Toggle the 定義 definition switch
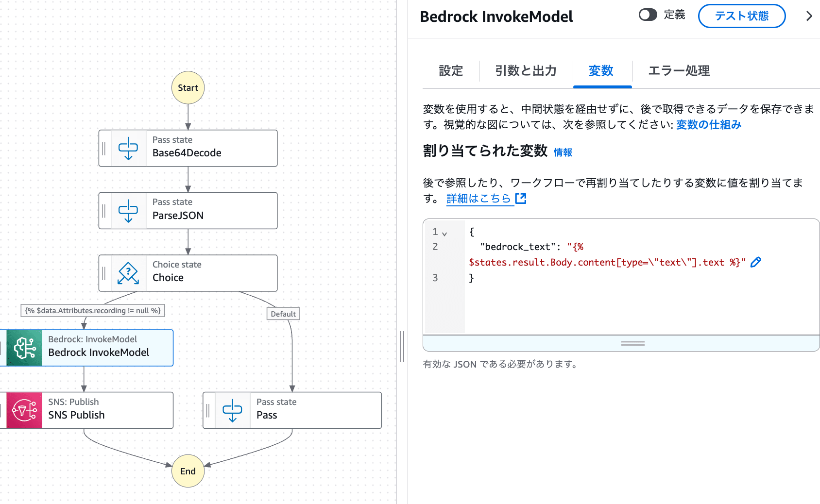This screenshot has height=504, width=820. [x=648, y=15]
